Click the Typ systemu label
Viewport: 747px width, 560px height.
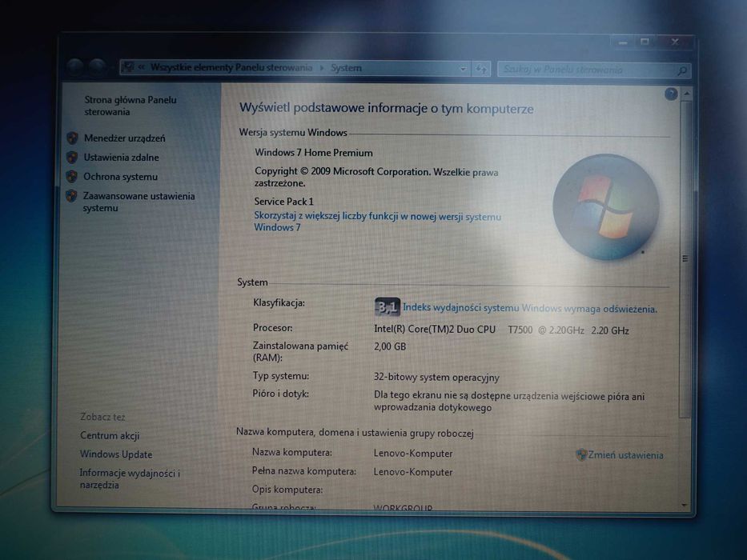pos(280,376)
